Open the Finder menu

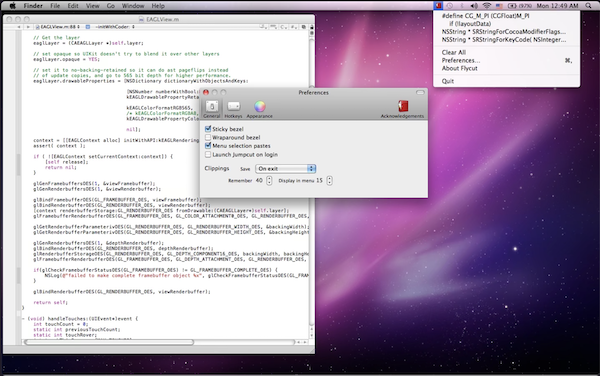pyautogui.click(x=33, y=6)
